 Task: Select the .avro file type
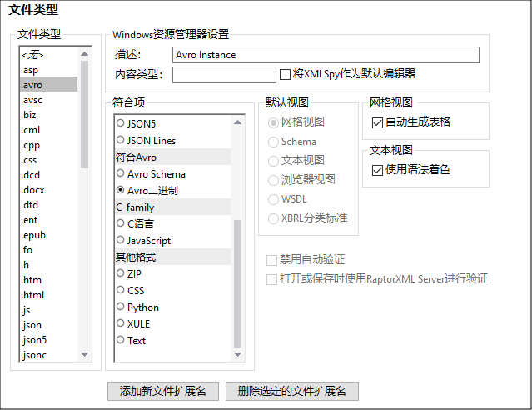48,85
